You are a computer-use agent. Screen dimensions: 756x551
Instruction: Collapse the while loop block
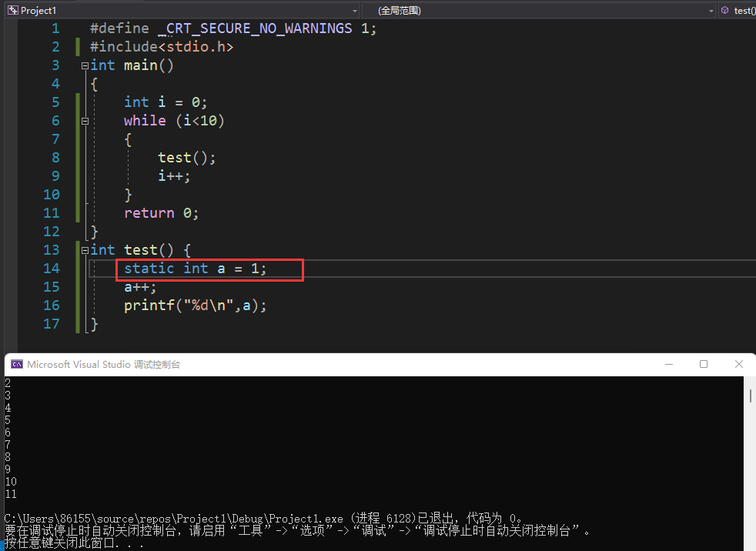click(85, 121)
